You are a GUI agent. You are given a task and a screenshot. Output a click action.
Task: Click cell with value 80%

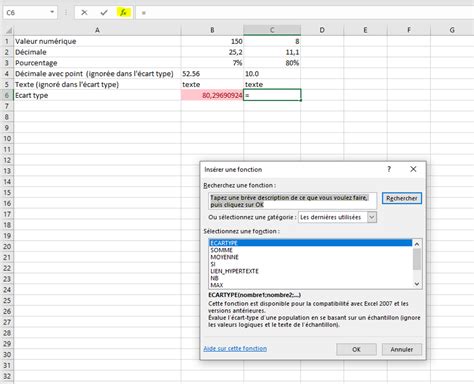tap(272, 63)
